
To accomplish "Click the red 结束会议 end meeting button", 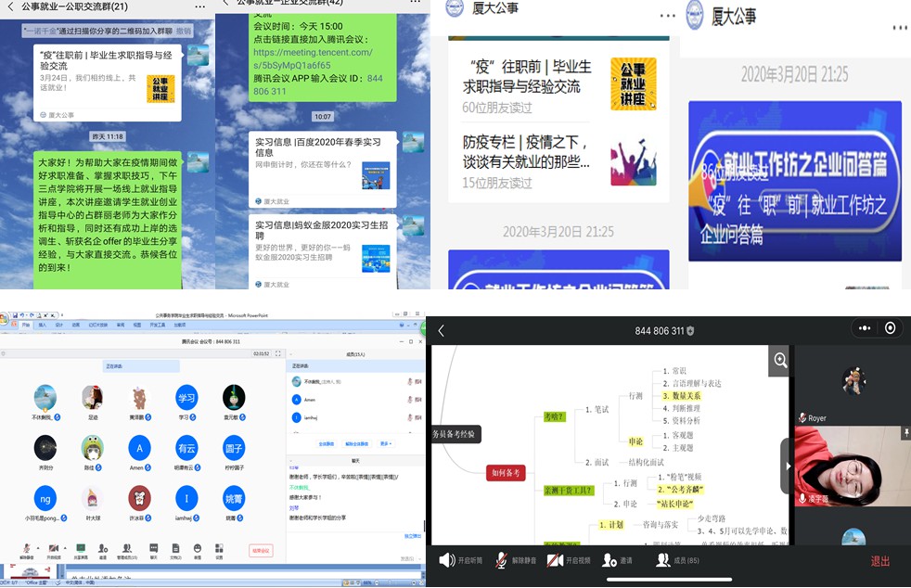I will point(263,550).
